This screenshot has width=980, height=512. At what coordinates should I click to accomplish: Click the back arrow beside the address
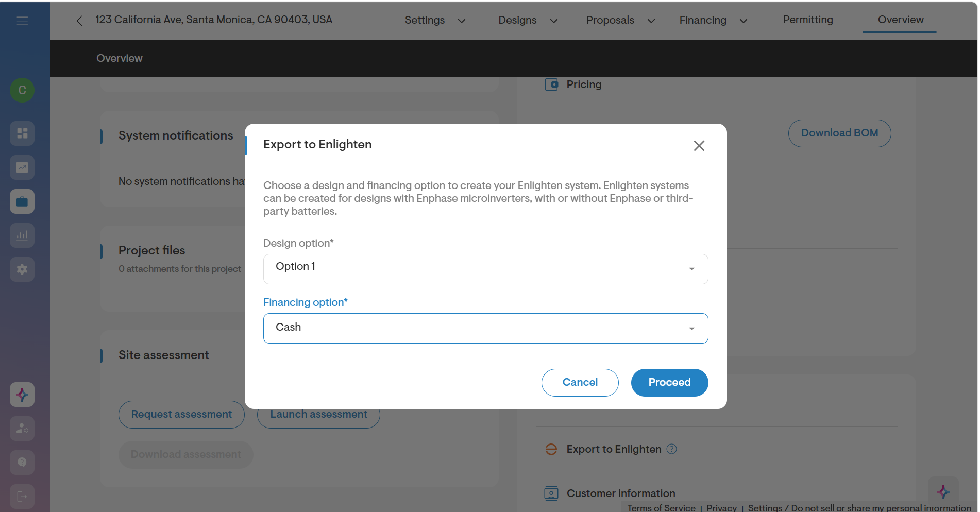pos(81,21)
